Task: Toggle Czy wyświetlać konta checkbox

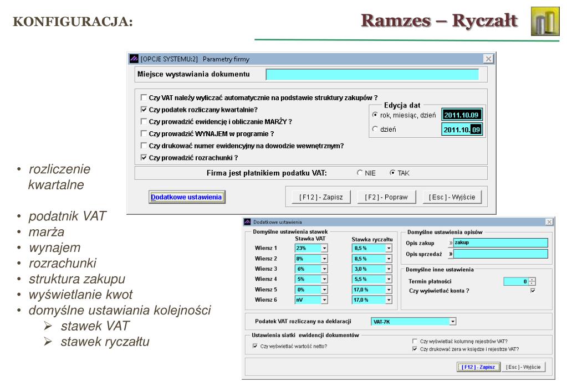Action: [x=533, y=291]
